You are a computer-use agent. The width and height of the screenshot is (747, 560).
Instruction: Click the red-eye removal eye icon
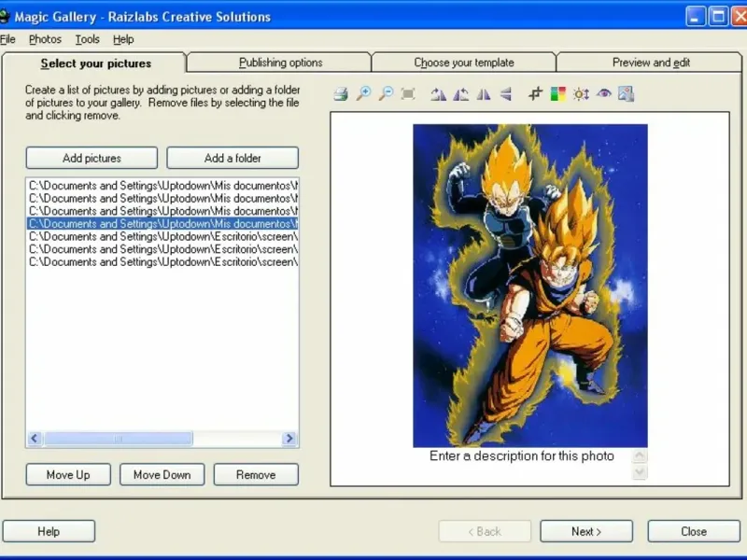tap(603, 93)
